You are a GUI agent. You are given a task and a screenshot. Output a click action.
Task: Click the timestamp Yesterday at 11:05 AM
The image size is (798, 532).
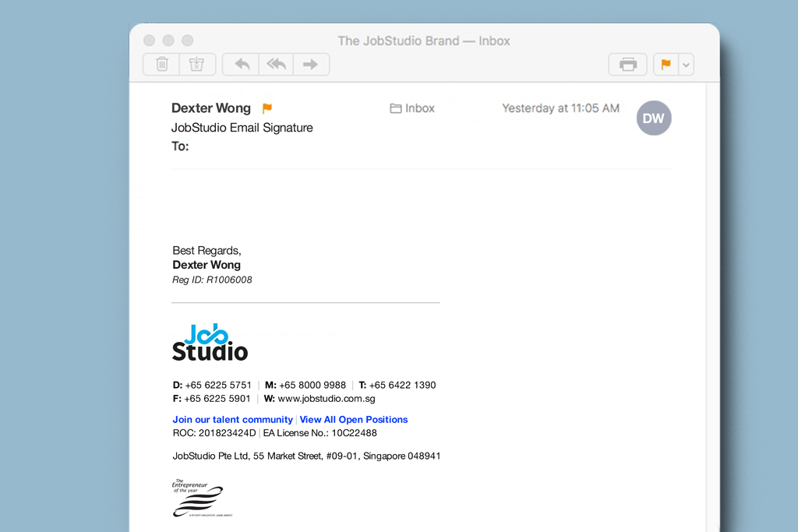561,108
